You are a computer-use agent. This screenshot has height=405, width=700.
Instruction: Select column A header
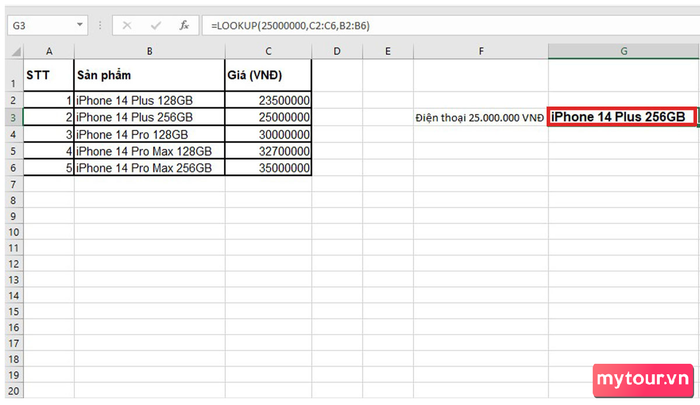(x=49, y=51)
